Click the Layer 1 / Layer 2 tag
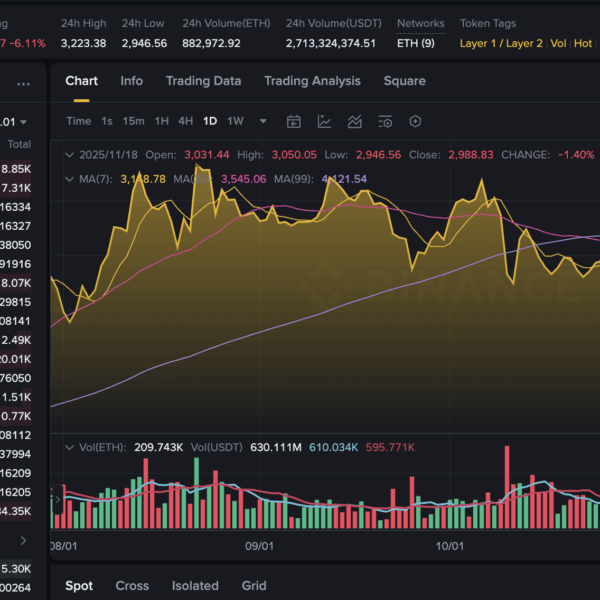The width and height of the screenshot is (600, 600). coord(501,43)
